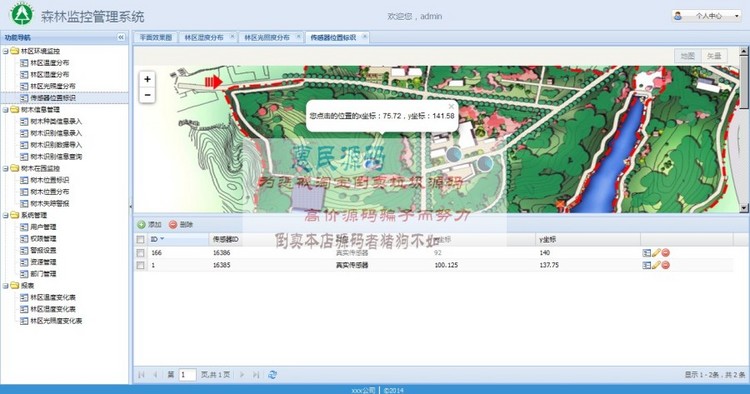Collapse the 林区环境监控 folder
This screenshot has height=394, width=750.
click(x=5, y=51)
